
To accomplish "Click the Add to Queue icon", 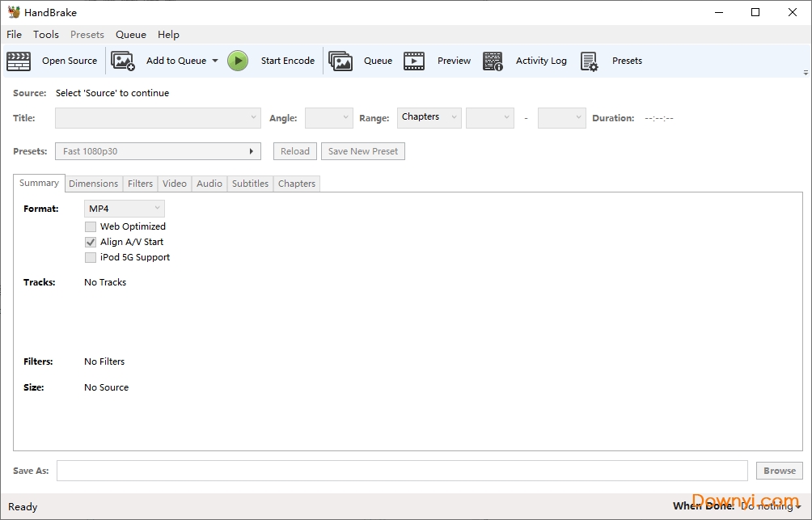I will coord(123,61).
